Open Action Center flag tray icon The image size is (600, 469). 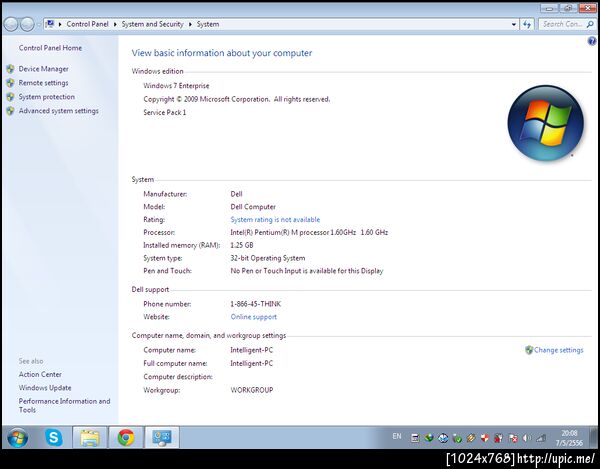click(x=513, y=438)
